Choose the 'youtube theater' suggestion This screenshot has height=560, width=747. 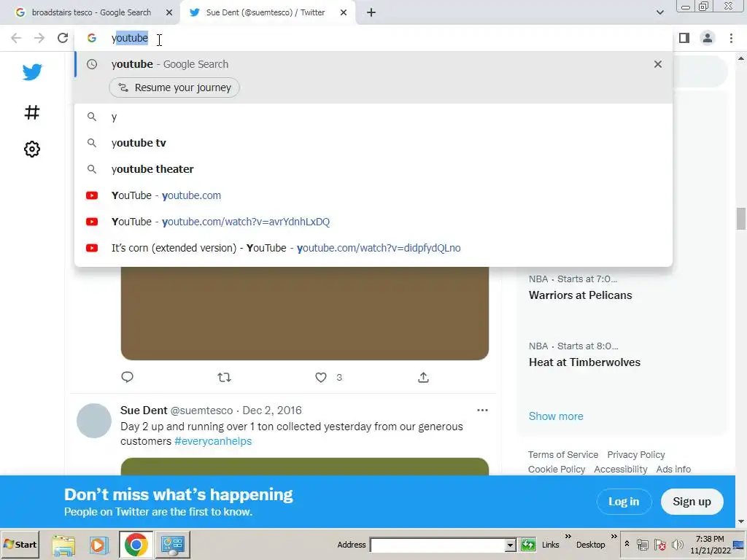click(373, 169)
